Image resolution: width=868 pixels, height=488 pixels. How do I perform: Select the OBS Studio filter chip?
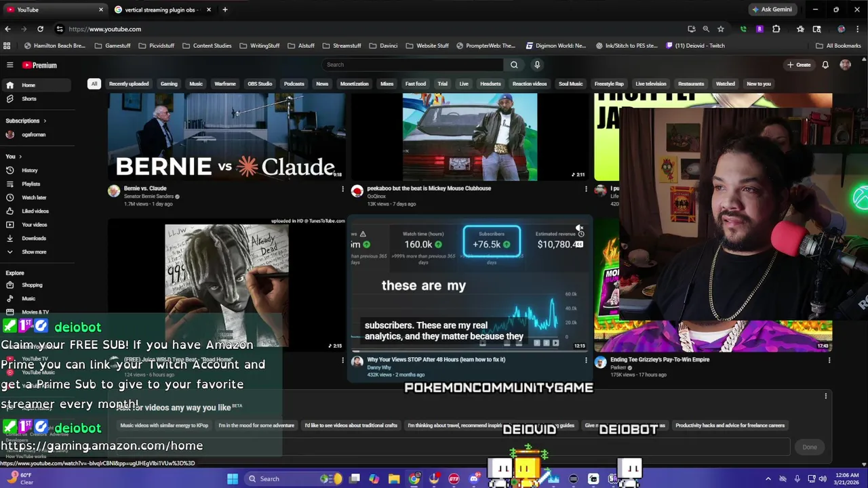pos(260,84)
